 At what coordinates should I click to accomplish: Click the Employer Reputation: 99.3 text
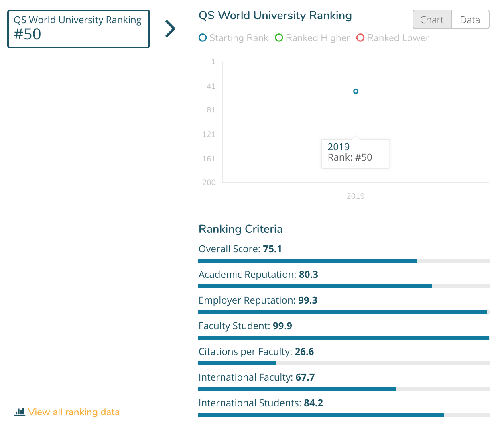(x=258, y=300)
